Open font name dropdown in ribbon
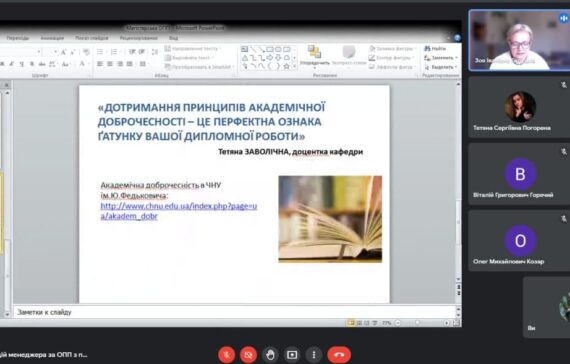This screenshot has height=364, width=570. [x=39, y=52]
